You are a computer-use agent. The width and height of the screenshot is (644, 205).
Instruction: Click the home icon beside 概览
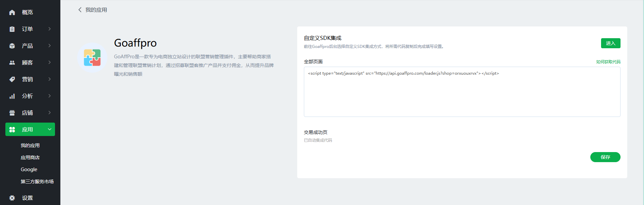point(12,12)
